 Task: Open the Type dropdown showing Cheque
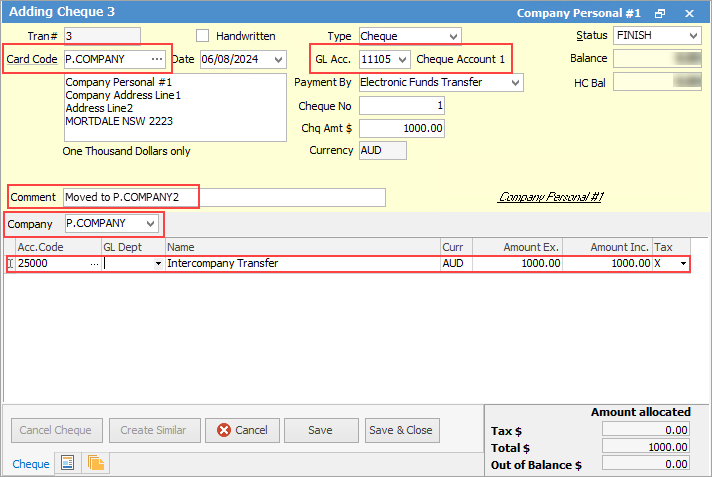pyautogui.click(x=453, y=36)
